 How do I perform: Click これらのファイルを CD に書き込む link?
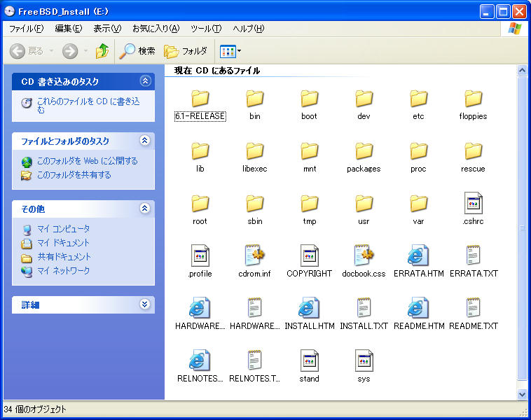click(x=88, y=105)
